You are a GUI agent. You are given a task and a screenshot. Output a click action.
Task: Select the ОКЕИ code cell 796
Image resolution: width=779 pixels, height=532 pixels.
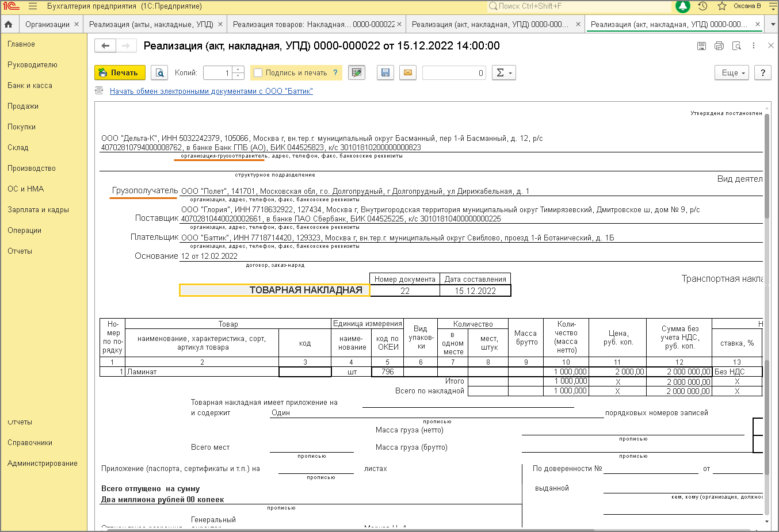tap(387, 372)
